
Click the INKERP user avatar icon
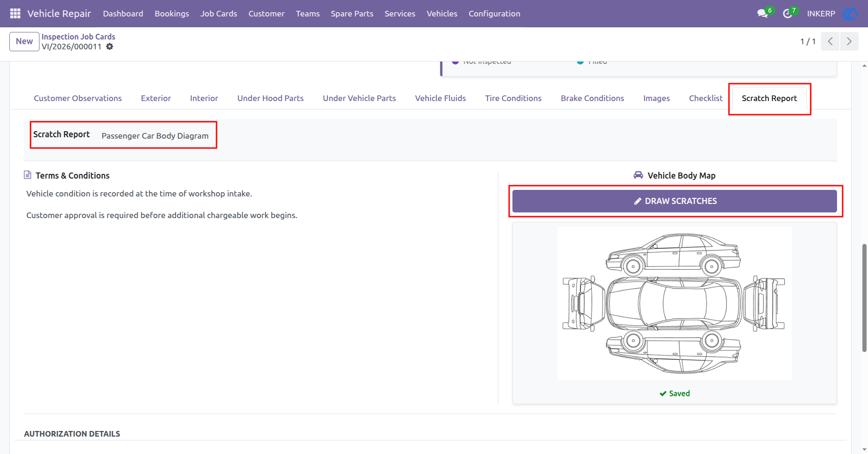(850, 14)
